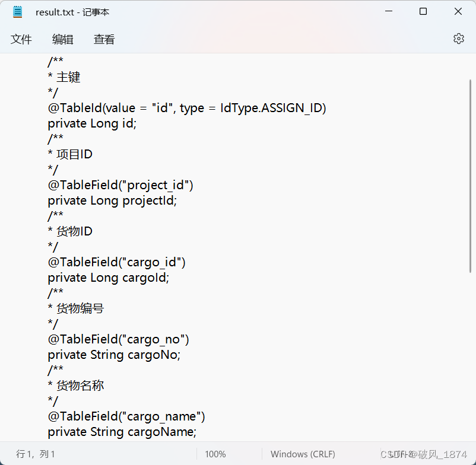Place cursor at line private Long id;
Image resolution: width=476 pixels, height=465 pixels.
tap(92, 123)
